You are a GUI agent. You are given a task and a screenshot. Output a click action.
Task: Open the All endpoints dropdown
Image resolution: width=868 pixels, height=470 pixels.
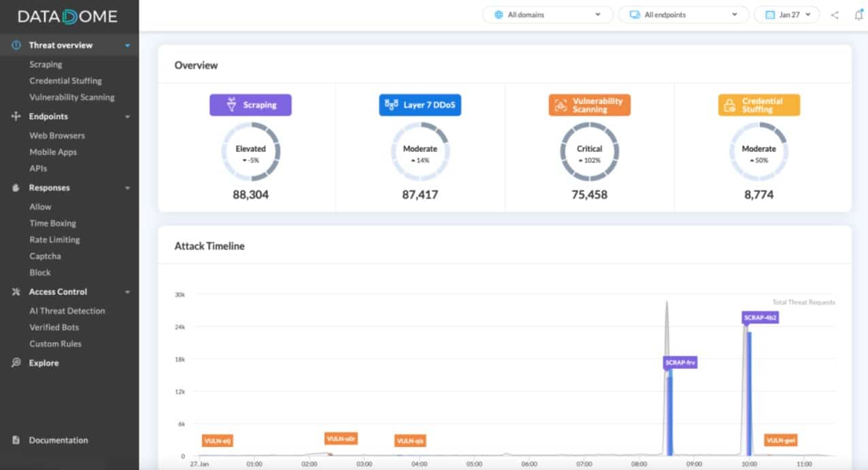683,14
